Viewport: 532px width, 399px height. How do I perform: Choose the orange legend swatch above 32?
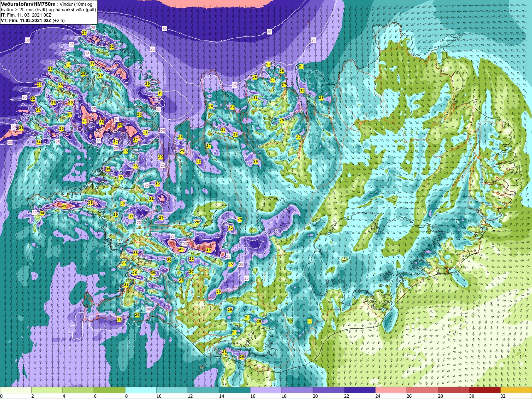516,390
